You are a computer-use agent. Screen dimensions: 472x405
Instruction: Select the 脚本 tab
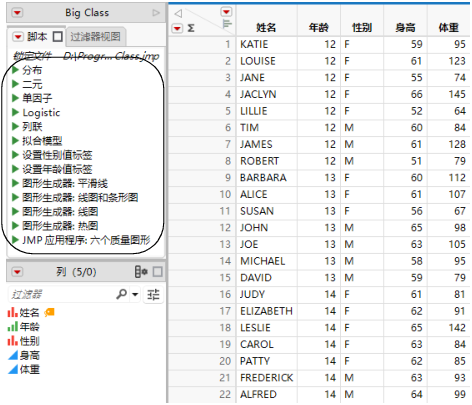click(x=37, y=36)
